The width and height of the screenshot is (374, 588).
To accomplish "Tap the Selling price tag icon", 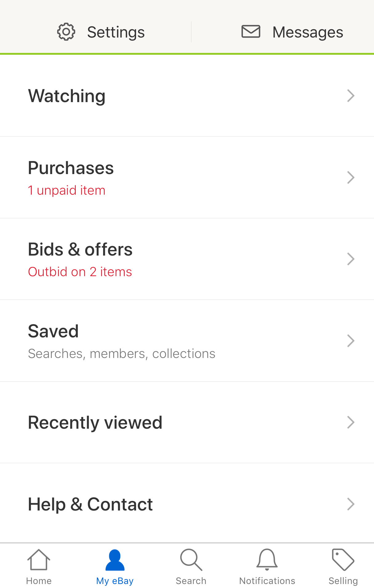I will 343,560.
